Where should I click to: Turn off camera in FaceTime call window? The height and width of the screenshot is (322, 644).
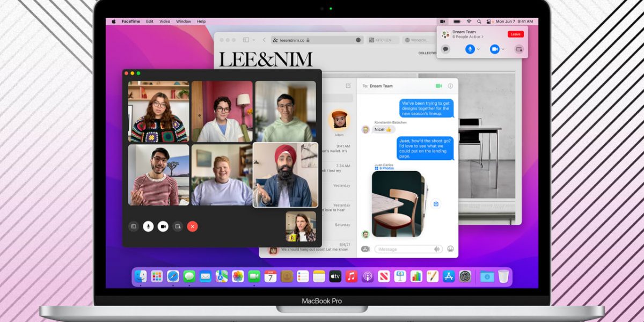tap(163, 226)
